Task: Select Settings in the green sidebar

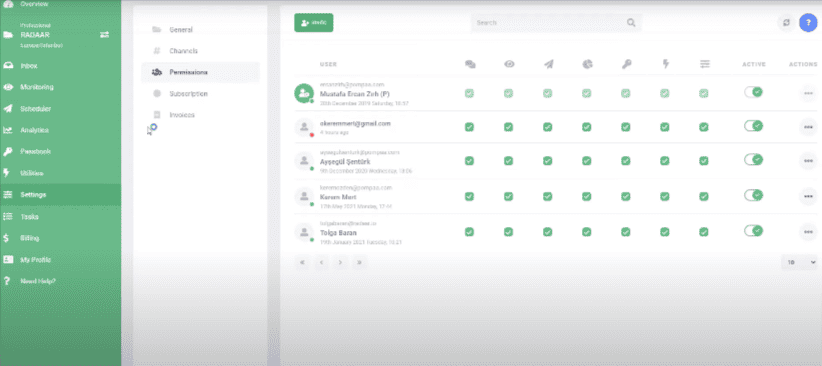Action: [x=60, y=195]
